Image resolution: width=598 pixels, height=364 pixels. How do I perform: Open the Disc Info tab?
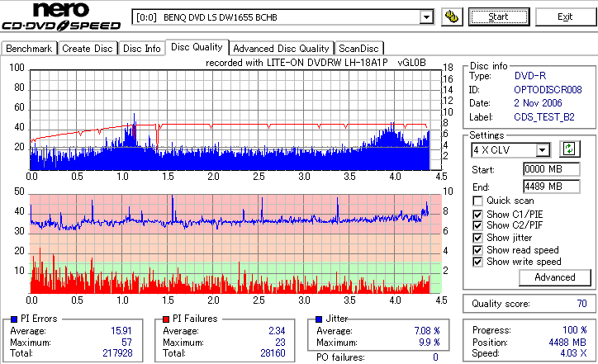pyautogui.click(x=141, y=49)
